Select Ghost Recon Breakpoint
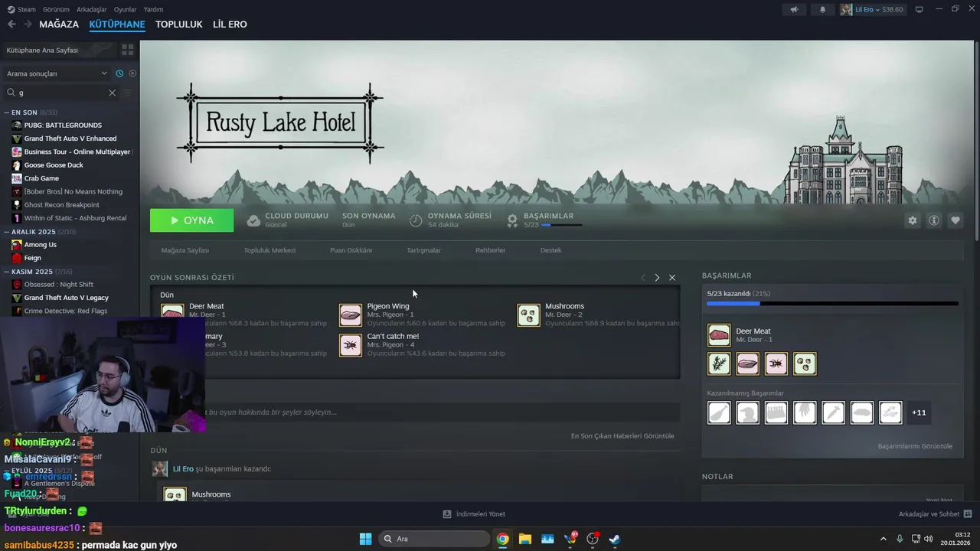 click(x=61, y=205)
